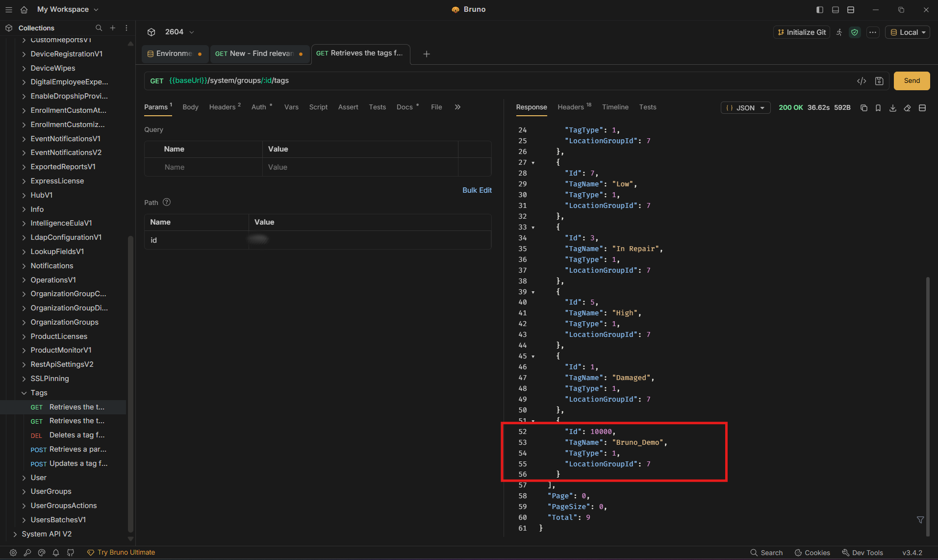Click the Bulk Edit link
The height and width of the screenshot is (560, 938).
tap(477, 190)
